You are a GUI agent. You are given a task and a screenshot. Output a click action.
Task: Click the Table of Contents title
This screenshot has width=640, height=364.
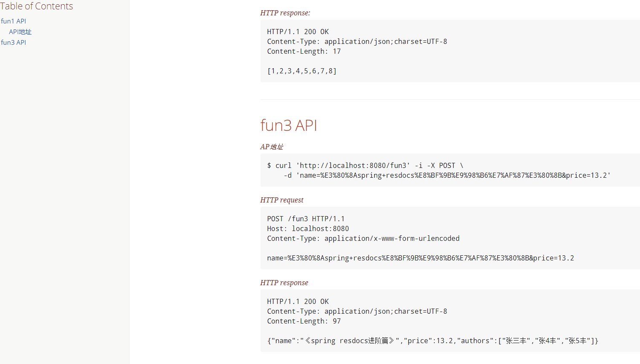coord(37,6)
